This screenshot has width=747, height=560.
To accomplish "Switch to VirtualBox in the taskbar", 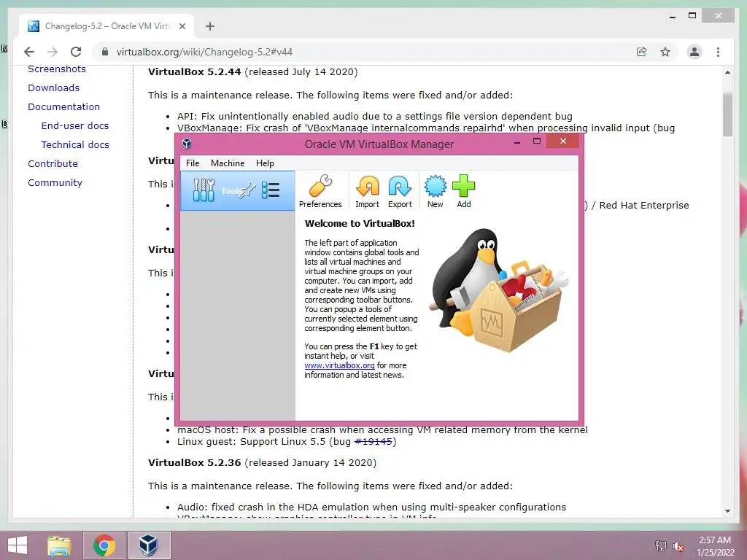I will click(149, 545).
